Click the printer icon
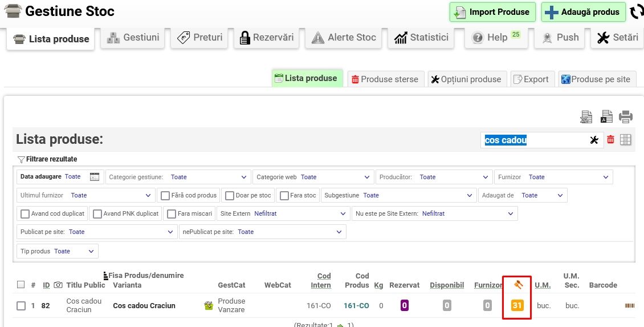The height and width of the screenshot is (327, 644). click(x=626, y=117)
